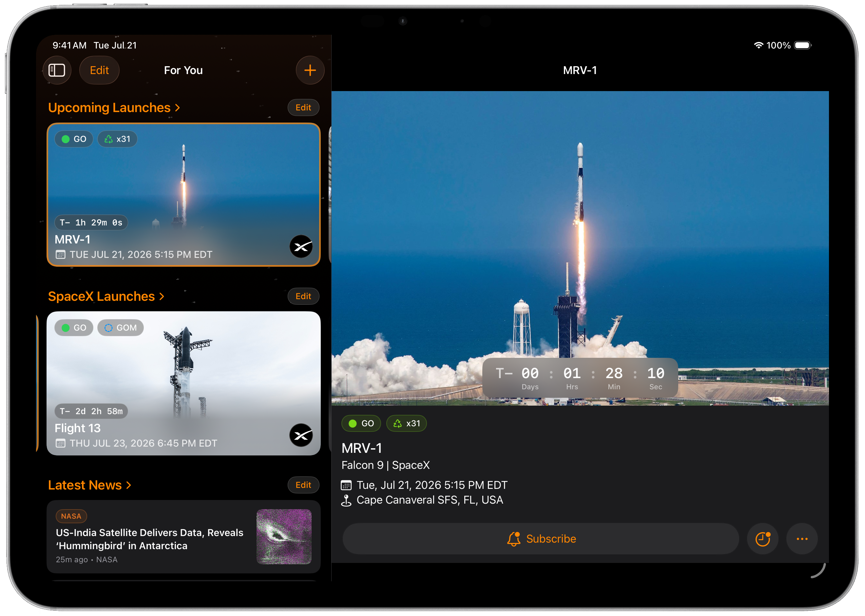Image resolution: width=865 pixels, height=616 pixels.
Task: Expand the Upcoming Launches section
Action: coord(114,108)
